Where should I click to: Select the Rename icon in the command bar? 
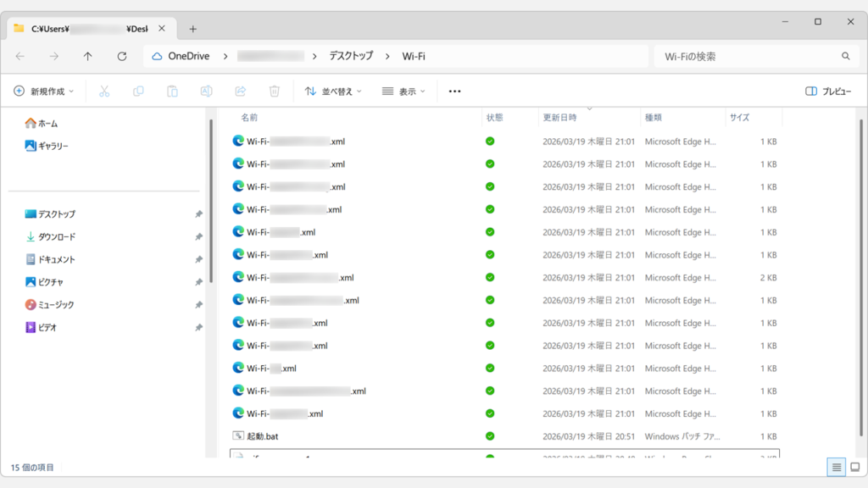coord(205,91)
